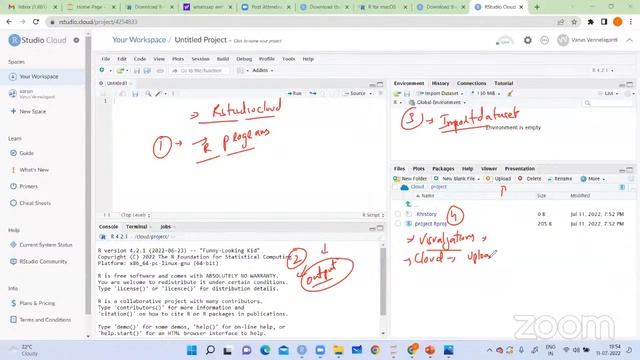640x360 pixels.
Task: Open Windows Start menu
Action: (191, 350)
